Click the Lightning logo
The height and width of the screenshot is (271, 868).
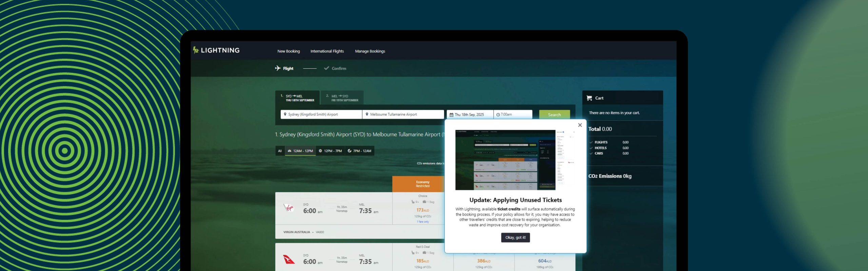(x=216, y=50)
